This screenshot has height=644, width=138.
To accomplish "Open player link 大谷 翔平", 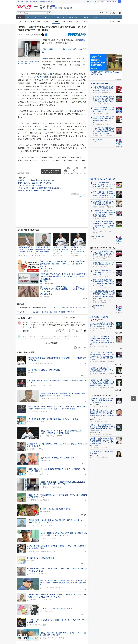I will 62,312.
